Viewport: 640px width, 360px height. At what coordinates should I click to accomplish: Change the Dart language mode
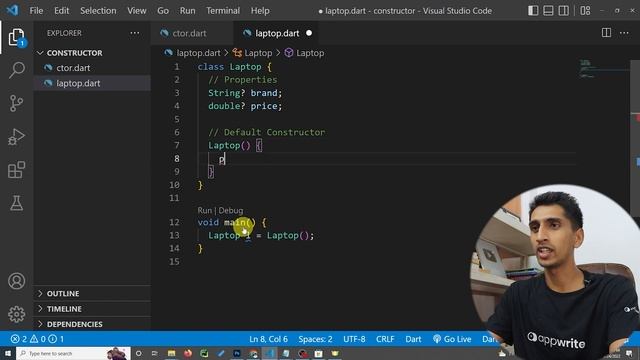[413, 339]
